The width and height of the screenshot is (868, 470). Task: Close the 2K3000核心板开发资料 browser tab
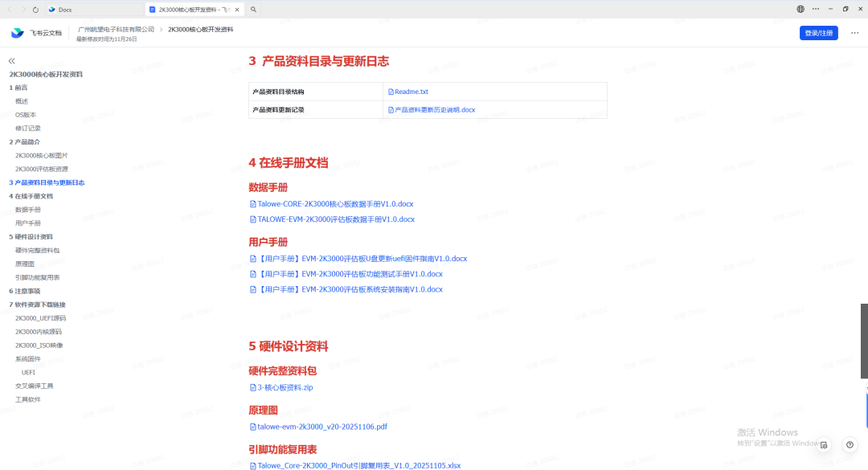point(237,10)
